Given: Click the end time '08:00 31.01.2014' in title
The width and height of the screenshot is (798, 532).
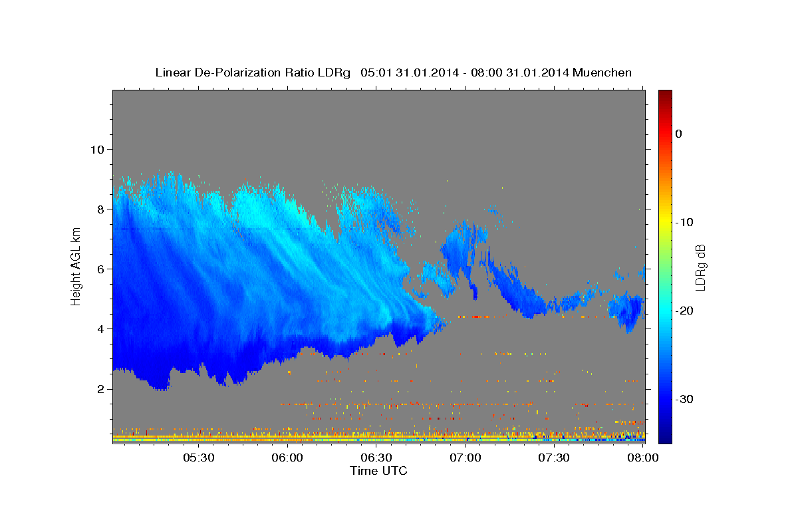Looking at the screenshot, I should coord(520,72).
